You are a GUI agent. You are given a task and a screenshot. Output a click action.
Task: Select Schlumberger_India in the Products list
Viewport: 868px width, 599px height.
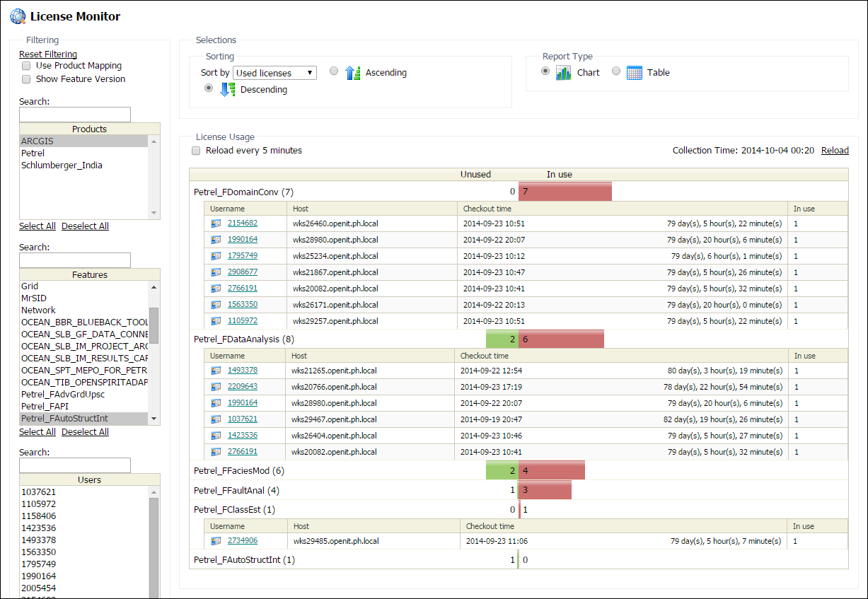(62, 165)
